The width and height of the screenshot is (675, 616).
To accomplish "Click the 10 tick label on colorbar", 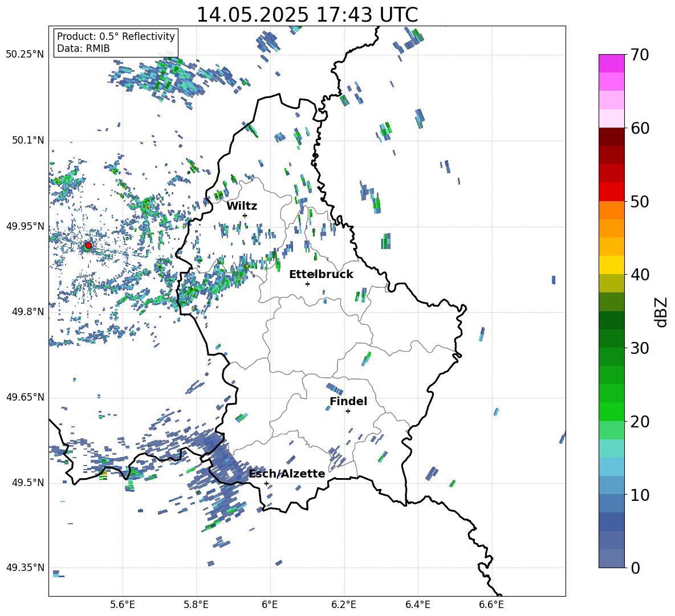I will point(639,495).
